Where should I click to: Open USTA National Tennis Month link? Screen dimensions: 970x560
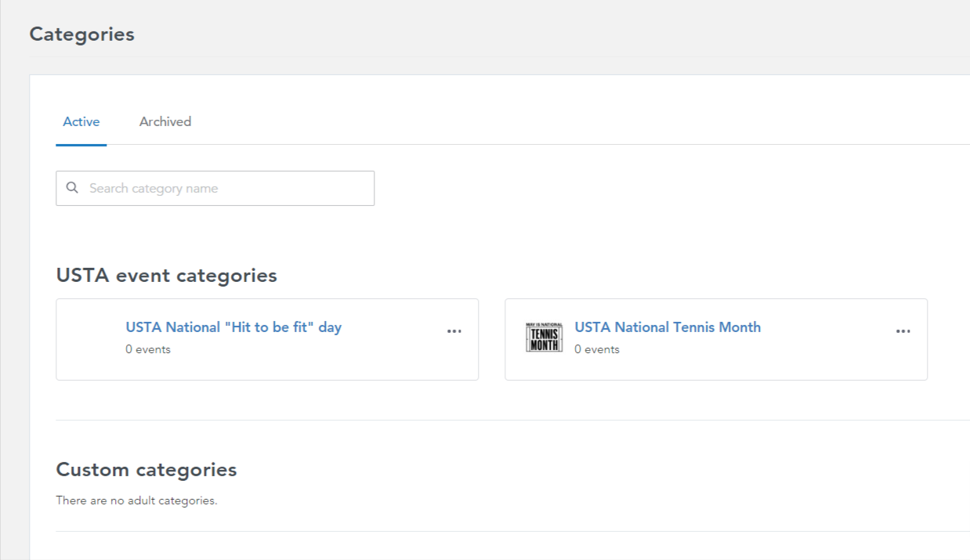668,327
